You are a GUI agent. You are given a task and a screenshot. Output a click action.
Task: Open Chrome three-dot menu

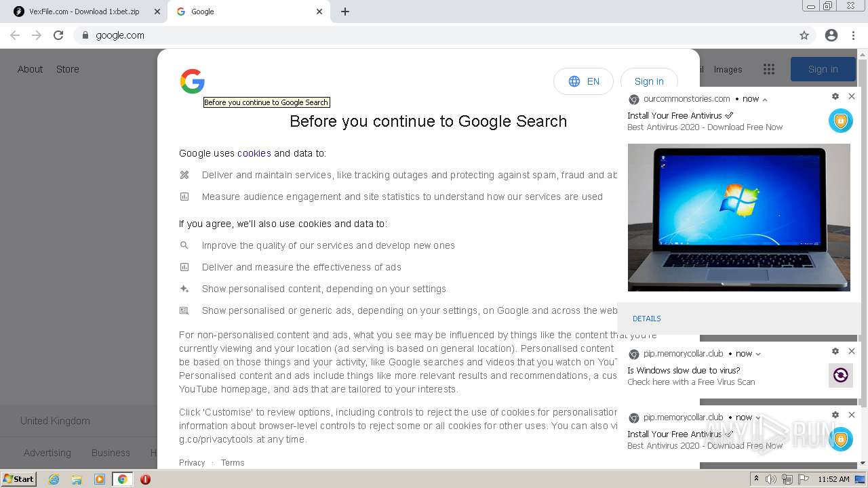(853, 35)
